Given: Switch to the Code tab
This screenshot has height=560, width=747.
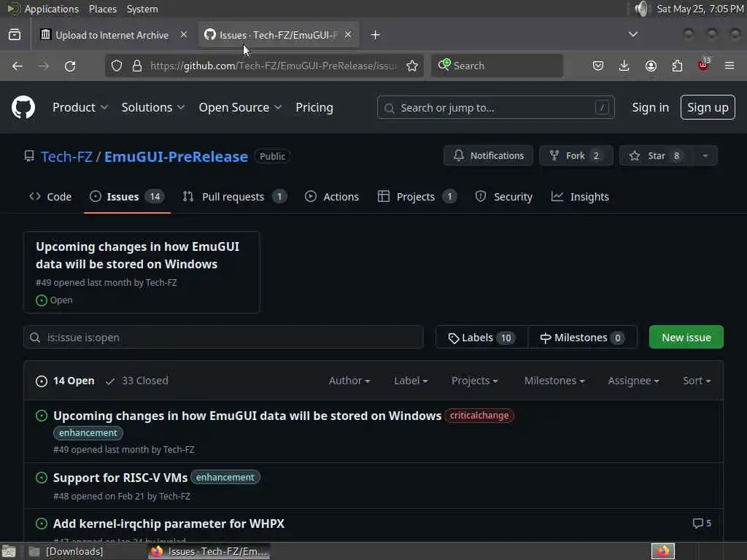Looking at the screenshot, I should tap(50, 197).
